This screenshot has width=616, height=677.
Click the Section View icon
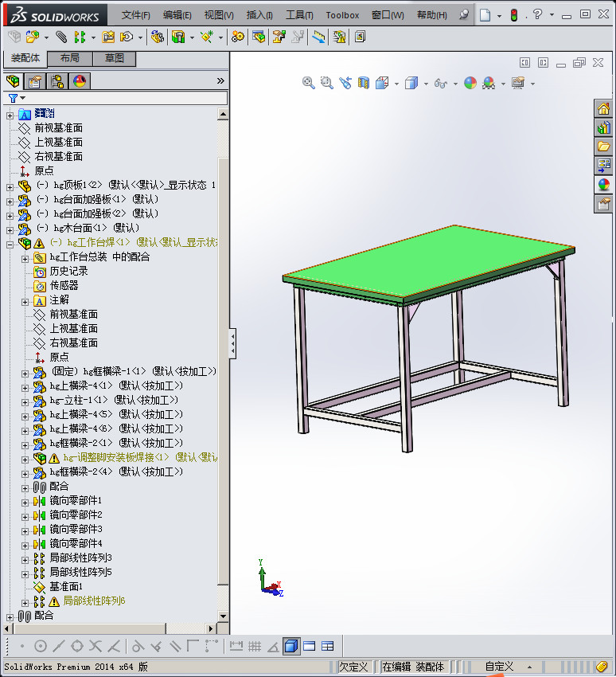pos(364,83)
